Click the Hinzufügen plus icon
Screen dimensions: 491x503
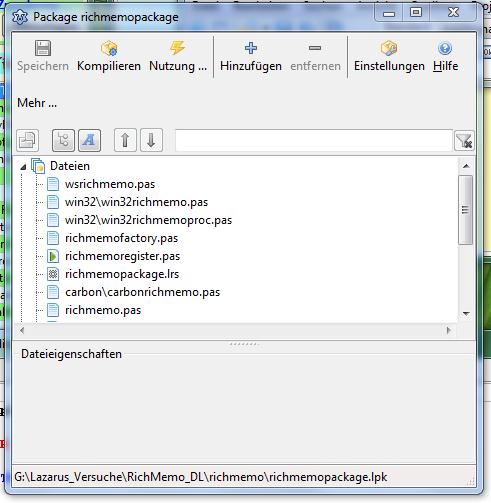coord(251,48)
